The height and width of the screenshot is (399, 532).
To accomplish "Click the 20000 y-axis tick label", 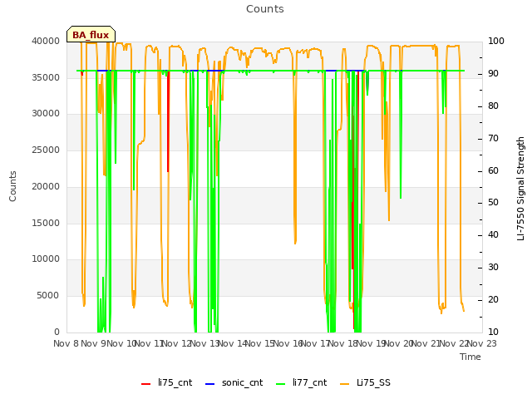I will pos(46,186).
